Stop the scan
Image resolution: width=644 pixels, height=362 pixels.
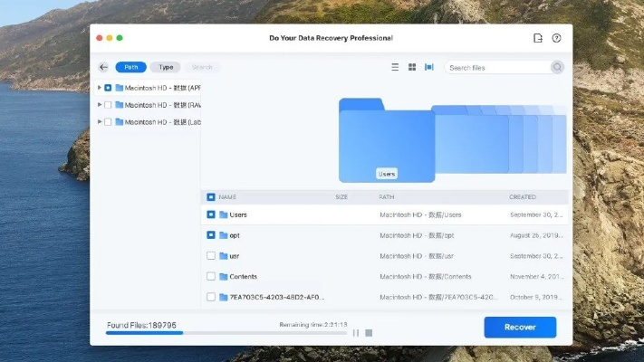(369, 333)
